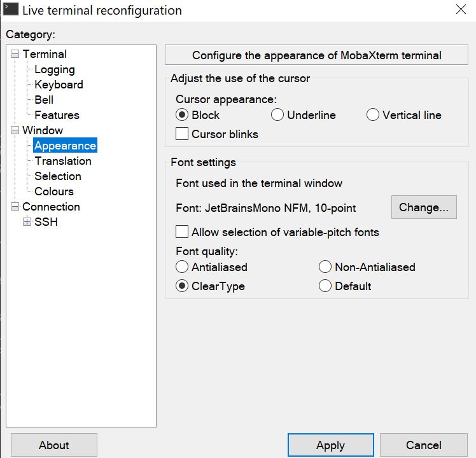
Task: Click the terminal icon in title bar
Action: pos(11,9)
